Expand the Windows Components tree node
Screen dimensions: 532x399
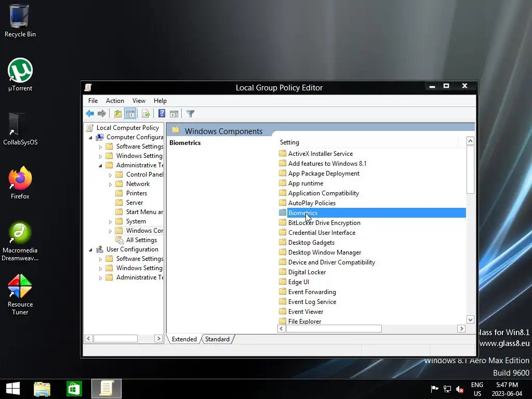(110, 231)
